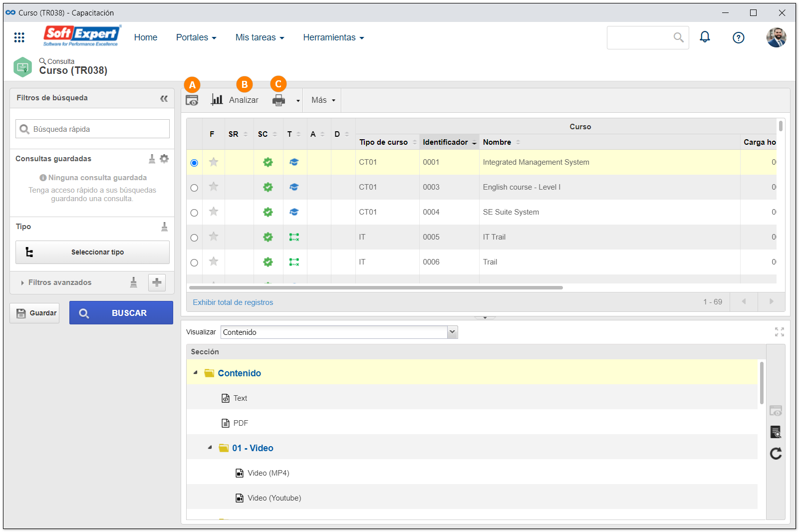The height and width of the screenshot is (532, 799).
Task: Click trail type icon for course 0006
Action: [x=294, y=262]
